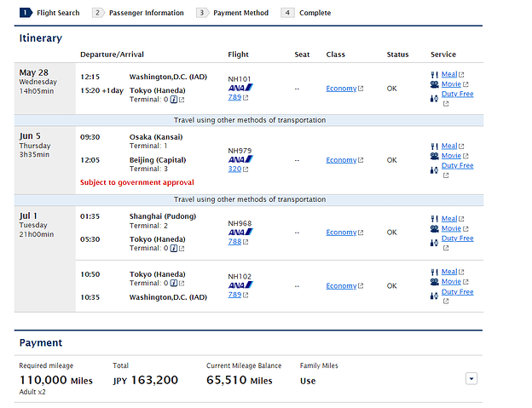Click terminal info icon on NH102 departure
Screen dimensions: 532x408
pos(174,284)
